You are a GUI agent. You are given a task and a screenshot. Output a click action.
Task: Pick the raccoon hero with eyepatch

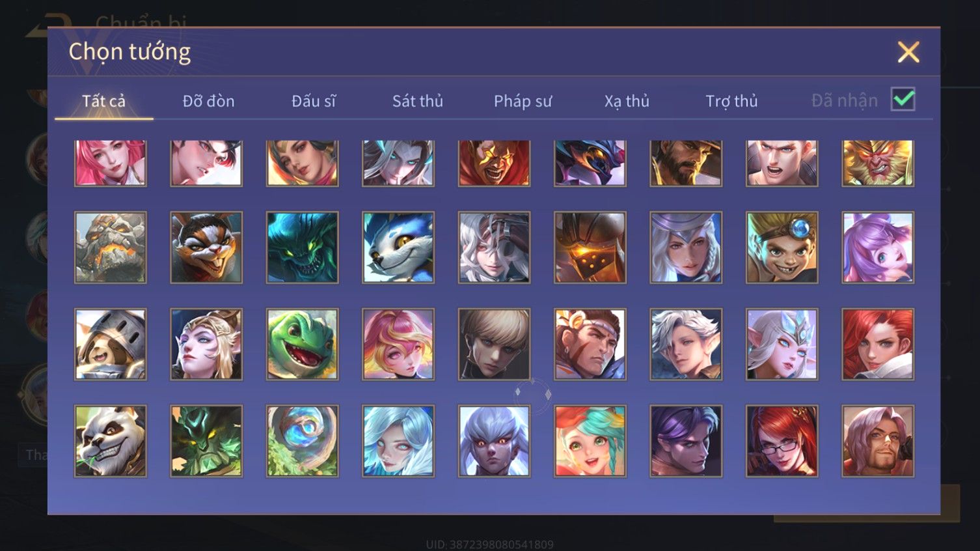pyautogui.click(x=206, y=247)
